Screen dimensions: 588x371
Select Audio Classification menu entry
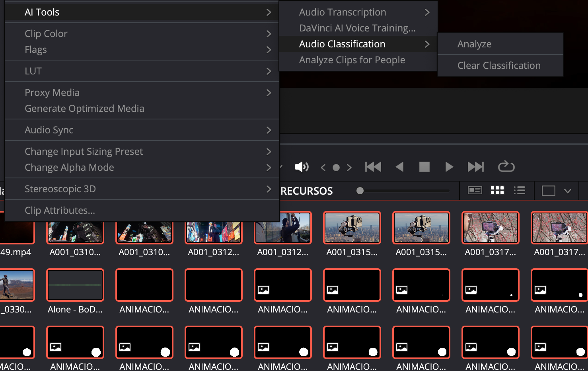tap(358, 44)
